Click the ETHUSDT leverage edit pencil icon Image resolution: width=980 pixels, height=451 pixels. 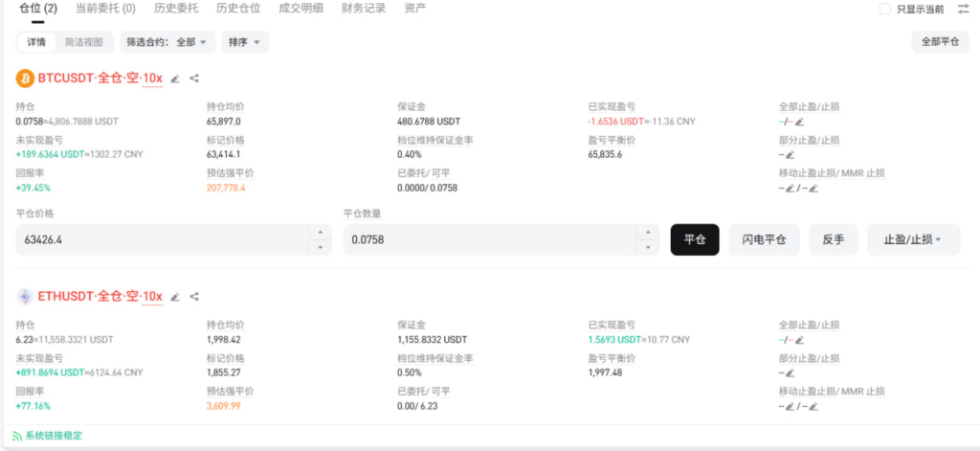coord(175,297)
